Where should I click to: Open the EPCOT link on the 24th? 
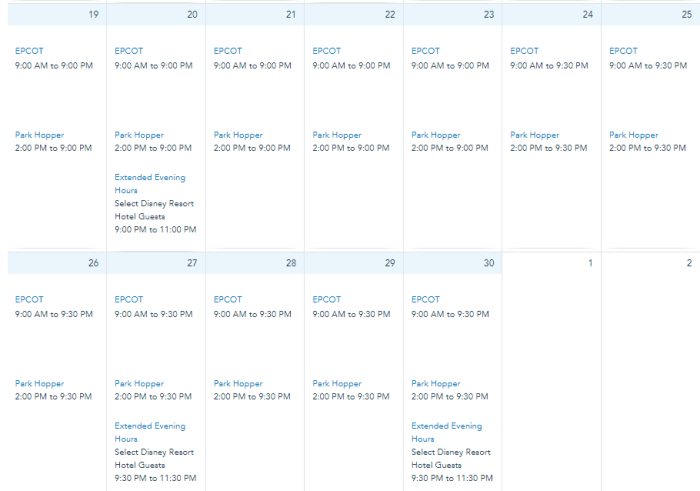pyautogui.click(x=524, y=51)
